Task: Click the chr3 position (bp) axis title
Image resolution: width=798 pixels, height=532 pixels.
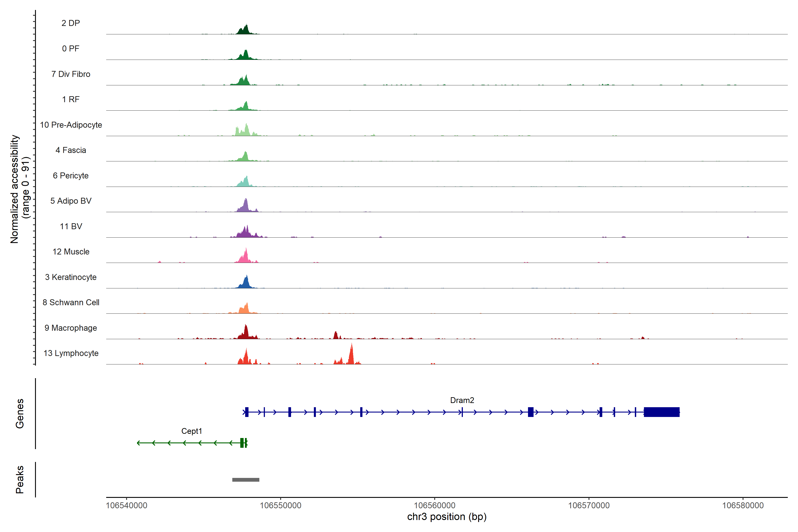Action: (446, 517)
